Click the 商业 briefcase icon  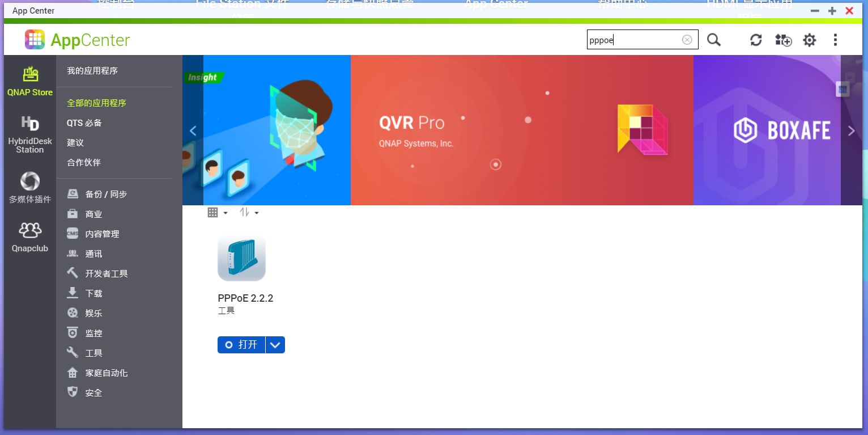(73, 214)
